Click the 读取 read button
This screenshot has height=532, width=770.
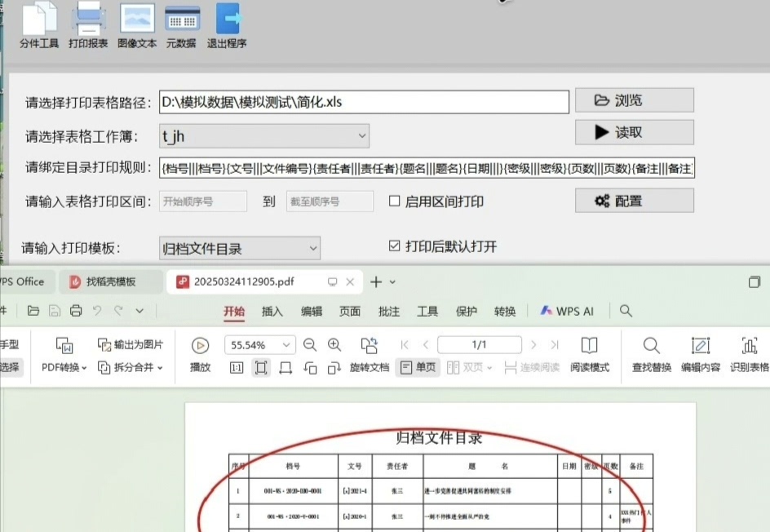[634, 132]
